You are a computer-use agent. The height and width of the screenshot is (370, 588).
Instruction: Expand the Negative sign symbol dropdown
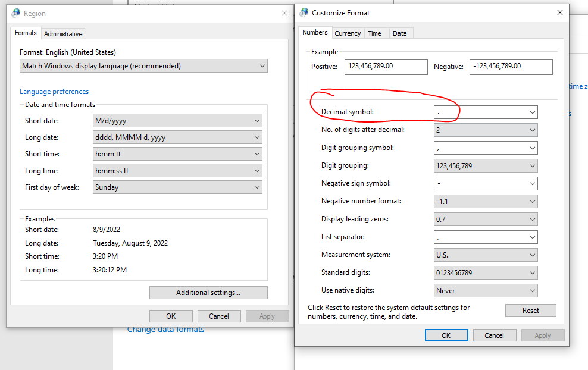[x=486, y=183]
